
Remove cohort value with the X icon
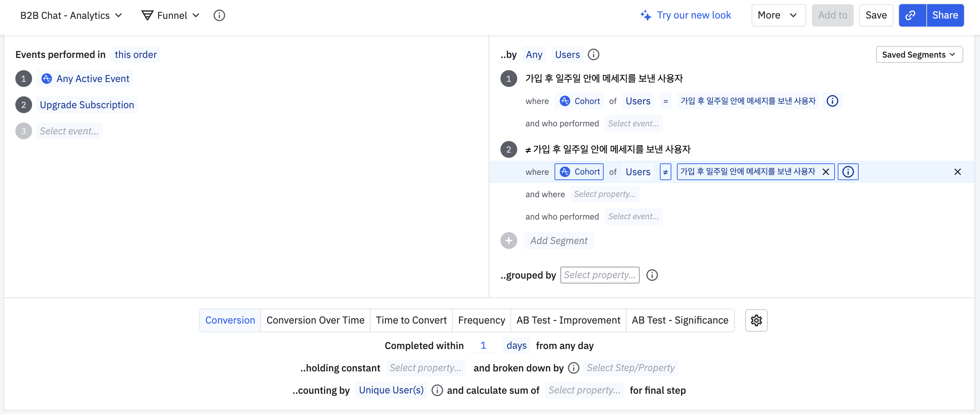826,172
